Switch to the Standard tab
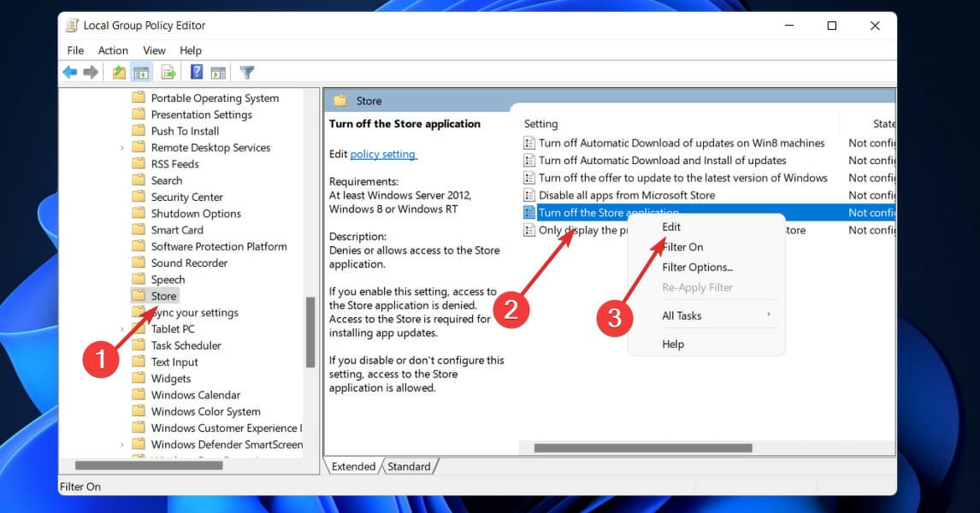Viewport: 980px width, 513px height. pos(409,466)
